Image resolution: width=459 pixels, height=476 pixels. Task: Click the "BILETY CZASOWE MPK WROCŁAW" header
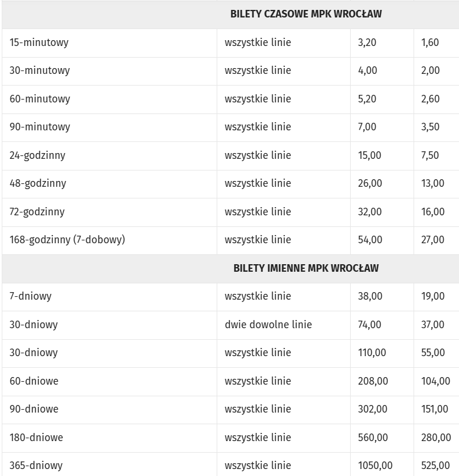(306, 14)
